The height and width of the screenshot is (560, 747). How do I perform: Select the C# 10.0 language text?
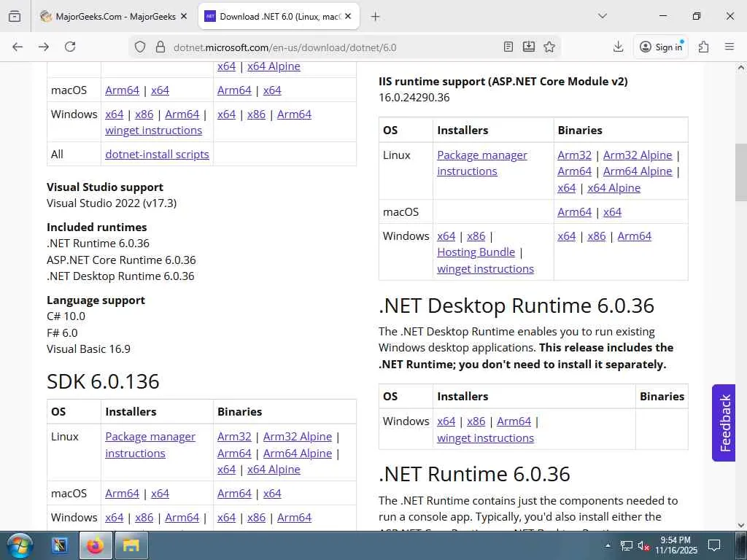click(x=66, y=316)
